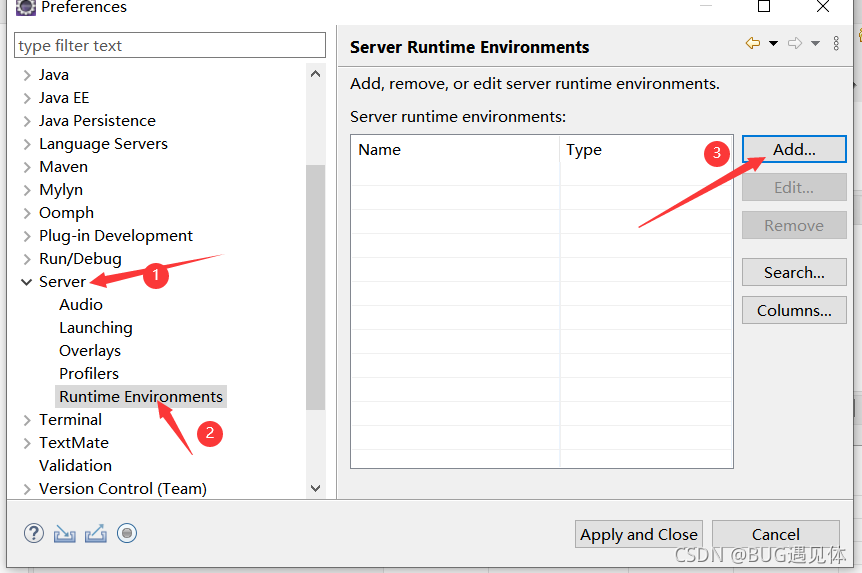862x573 pixels.
Task: Toggle the oomph preference recorder icon
Action: pos(127,533)
